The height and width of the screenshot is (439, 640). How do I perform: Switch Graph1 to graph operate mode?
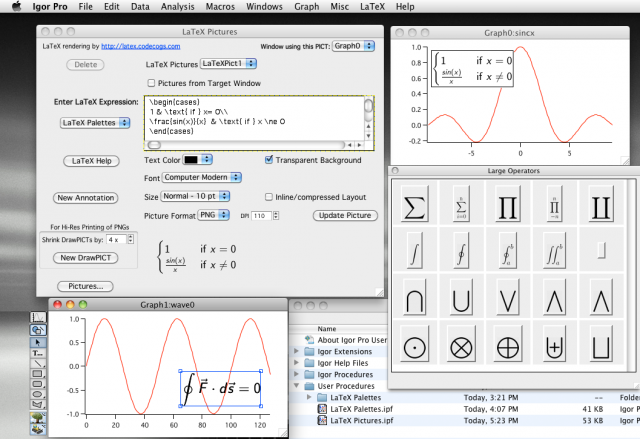pyautogui.click(x=38, y=317)
